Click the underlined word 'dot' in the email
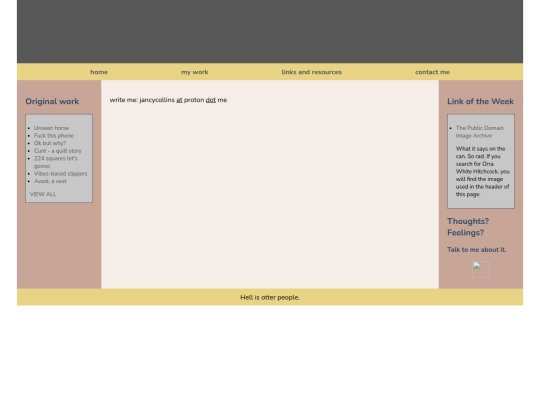 [x=210, y=100]
